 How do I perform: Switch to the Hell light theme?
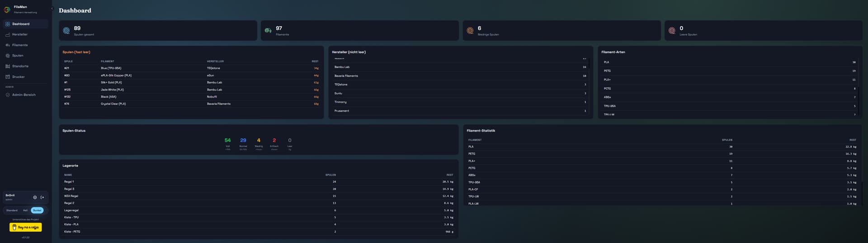[25, 210]
